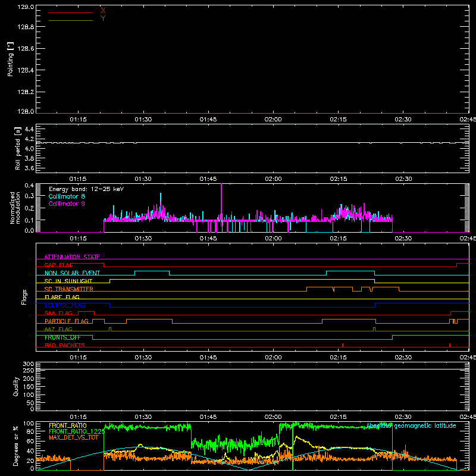Screen dimensions: 476x476
Task: Click the 01:45 label under the Roll period plot
Action: click(208, 179)
